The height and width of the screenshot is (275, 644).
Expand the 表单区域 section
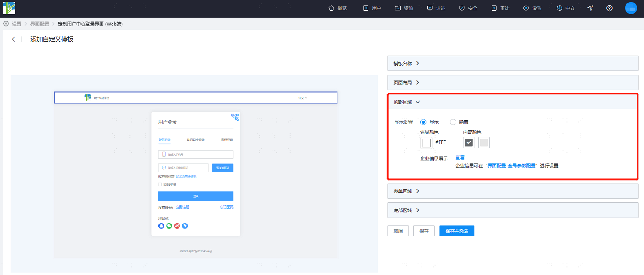513,191
